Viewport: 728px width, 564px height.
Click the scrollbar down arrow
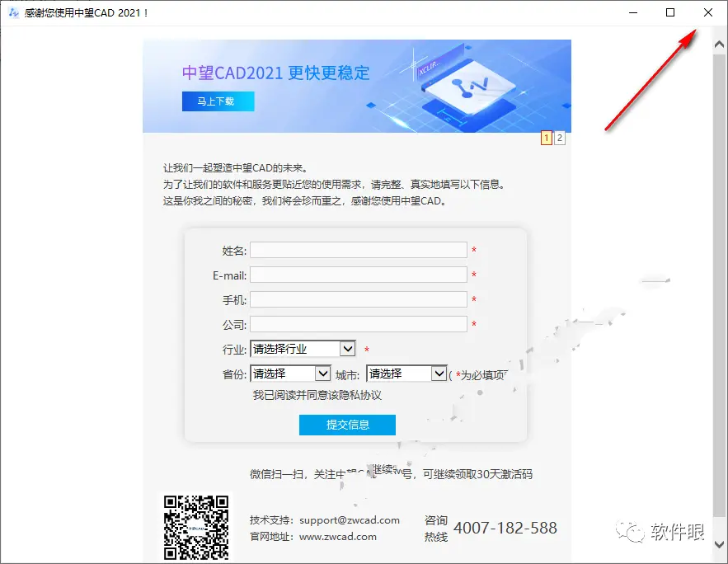pyautogui.click(x=719, y=544)
